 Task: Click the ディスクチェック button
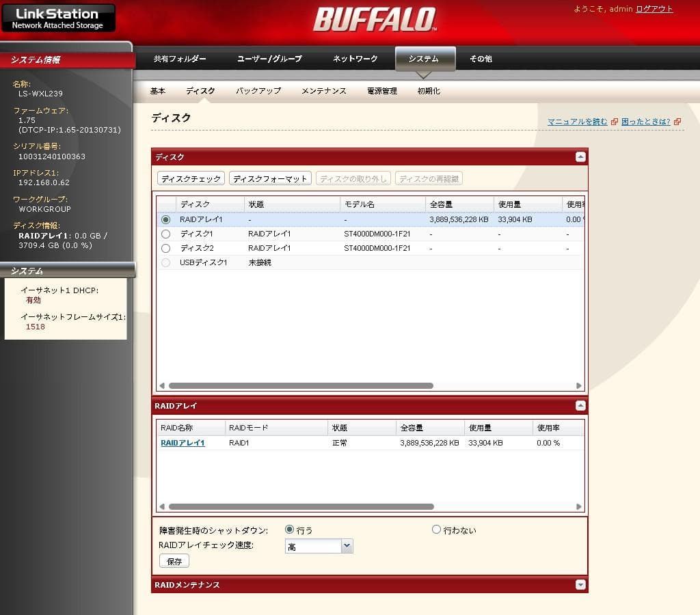(x=191, y=178)
